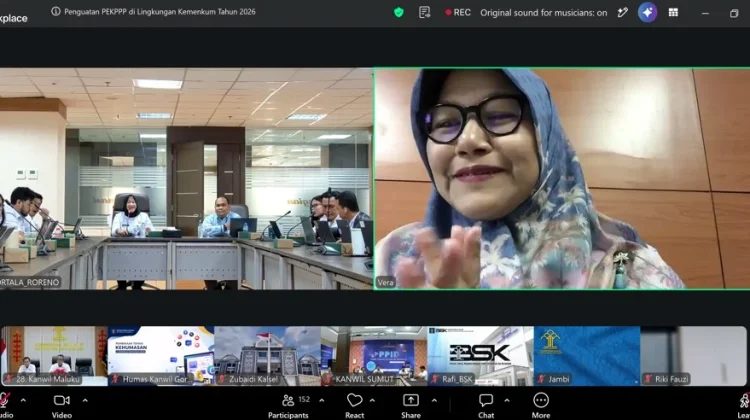Screen dimensions: 750x420
Task: Minimize the Zoom window
Action: 705,13
